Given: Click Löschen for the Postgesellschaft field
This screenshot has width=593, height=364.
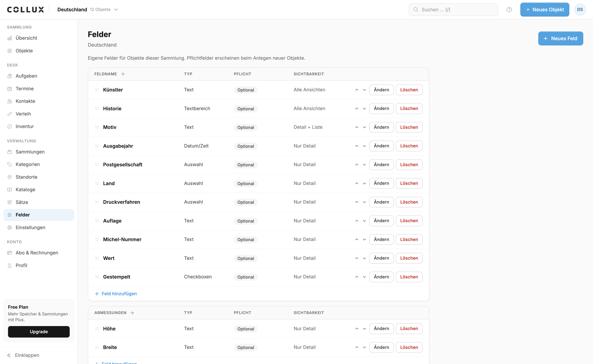Looking at the screenshot, I should point(409,165).
